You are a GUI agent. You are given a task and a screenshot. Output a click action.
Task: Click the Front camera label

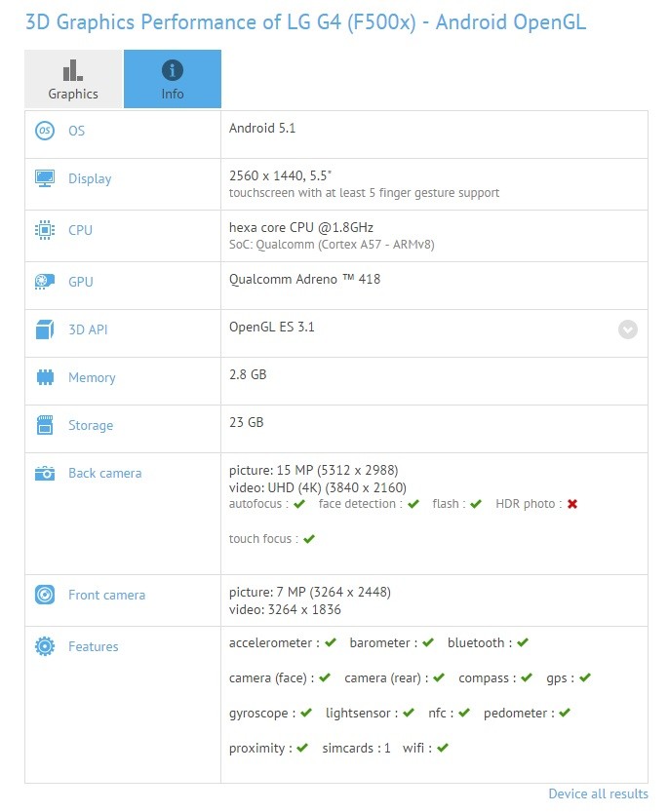click(106, 595)
